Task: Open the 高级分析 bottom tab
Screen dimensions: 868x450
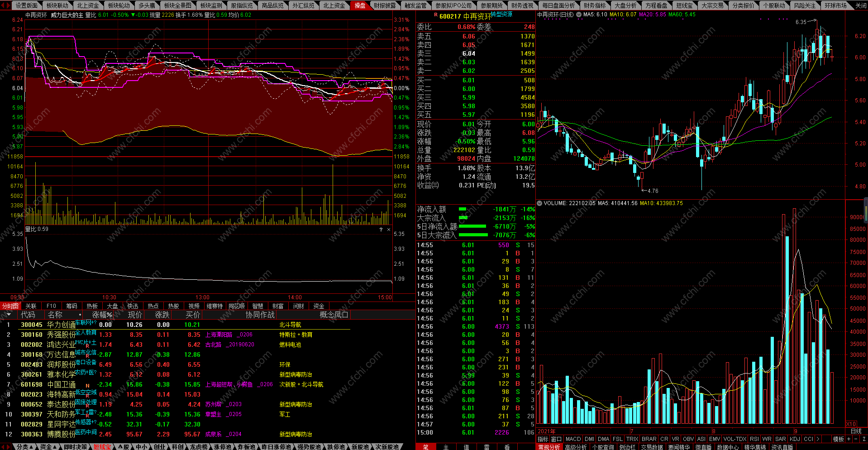Action: point(576,447)
